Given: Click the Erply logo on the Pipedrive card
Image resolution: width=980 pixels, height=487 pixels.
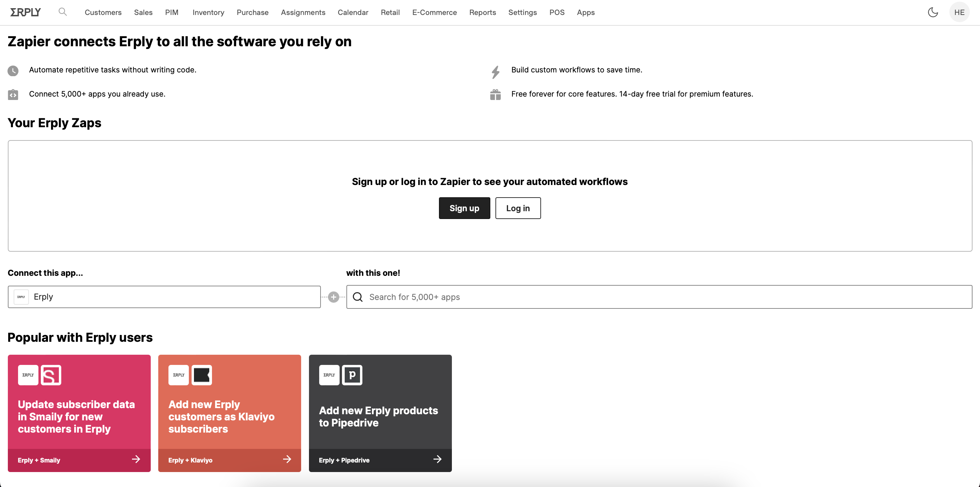Looking at the screenshot, I should click(x=329, y=375).
